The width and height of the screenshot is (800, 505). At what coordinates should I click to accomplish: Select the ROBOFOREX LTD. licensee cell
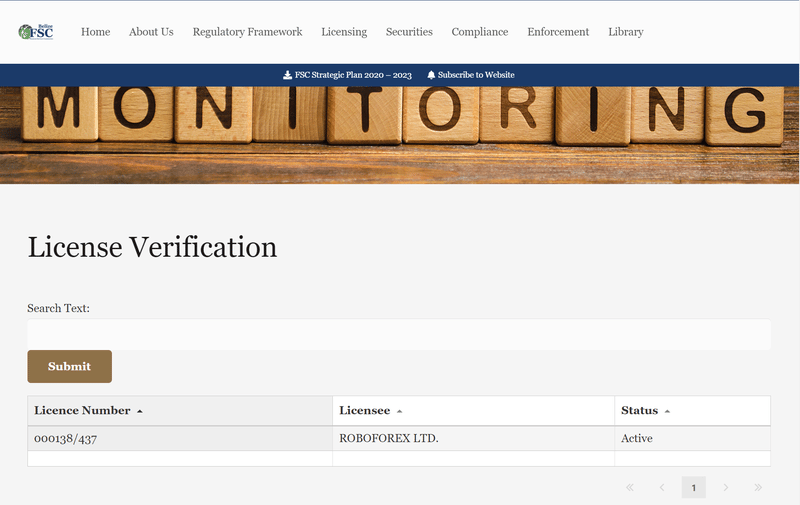click(x=389, y=439)
